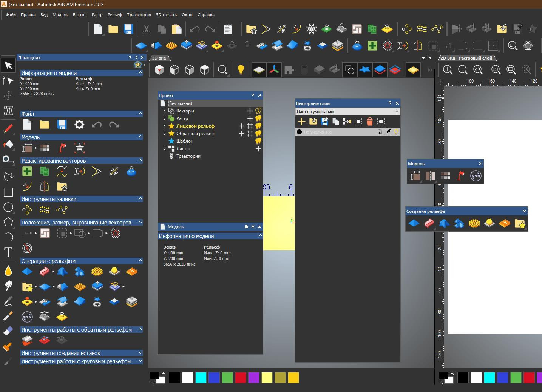Select Шаблон item in project tree
Viewport: 542px width, 392px height.
point(185,141)
